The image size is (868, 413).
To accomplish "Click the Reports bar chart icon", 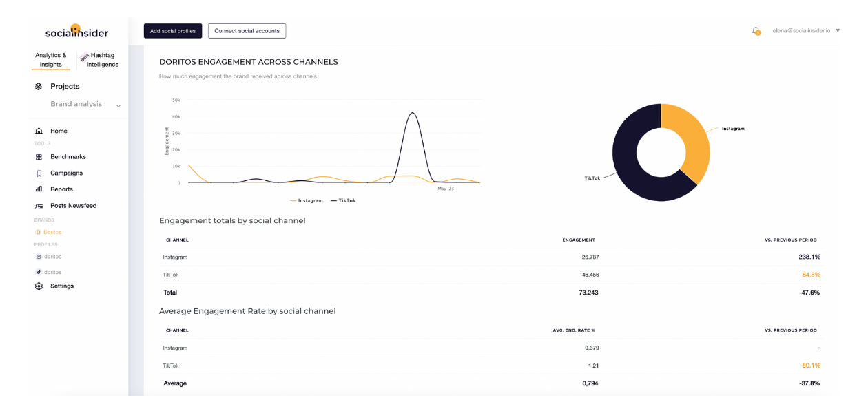I will [x=39, y=189].
